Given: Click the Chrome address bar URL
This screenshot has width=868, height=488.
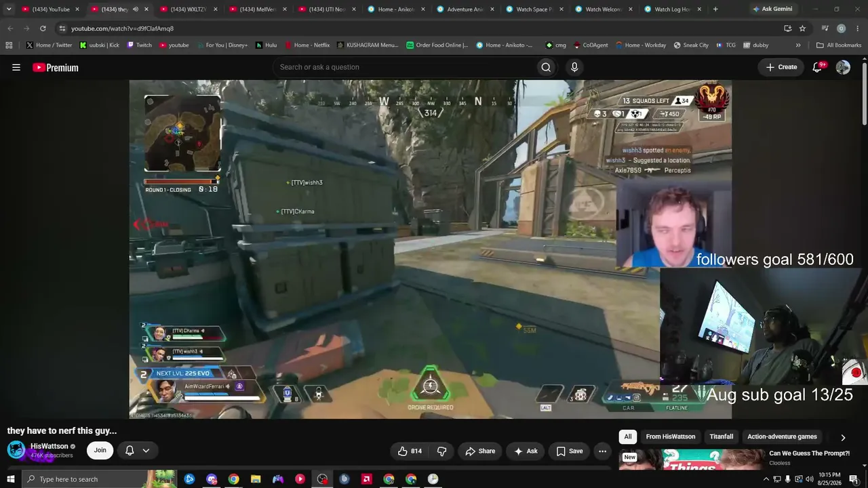Looking at the screenshot, I should pos(122,28).
